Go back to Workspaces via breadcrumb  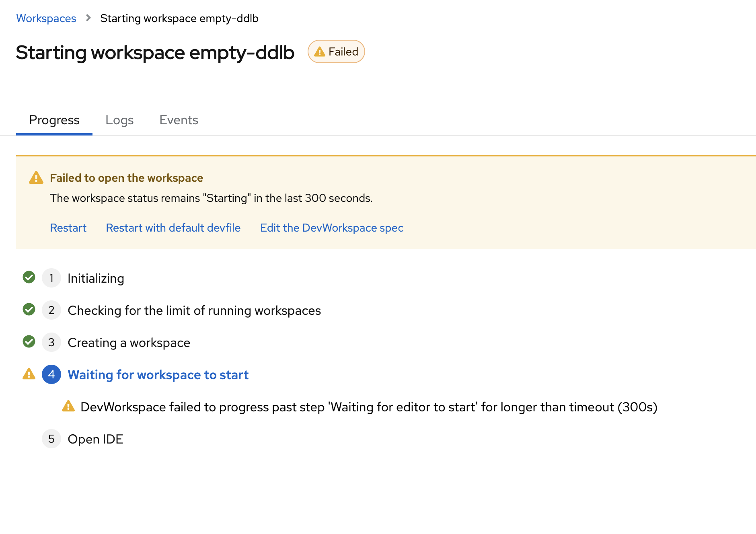pyautogui.click(x=46, y=18)
